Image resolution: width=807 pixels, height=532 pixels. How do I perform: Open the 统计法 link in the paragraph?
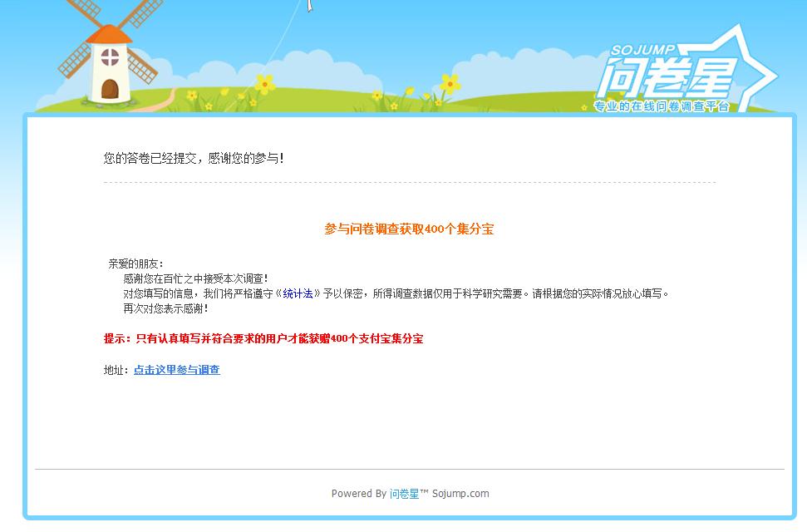pos(298,293)
